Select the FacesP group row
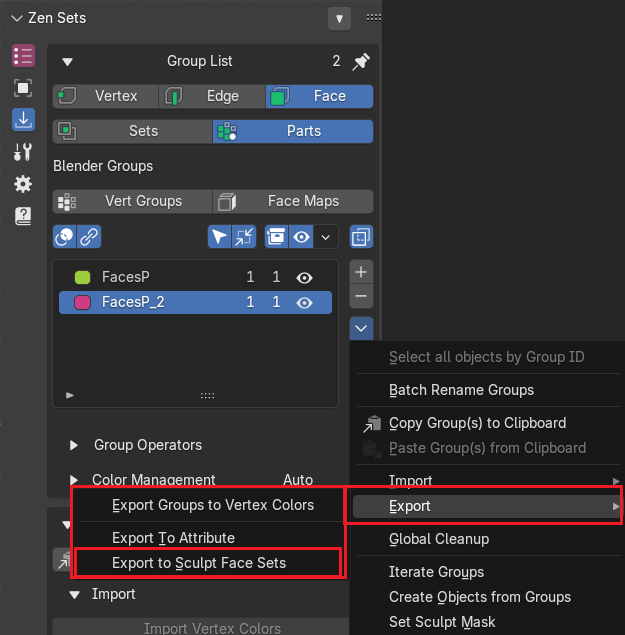This screenshot has height=635, width=625. click(x=195, y=277)
